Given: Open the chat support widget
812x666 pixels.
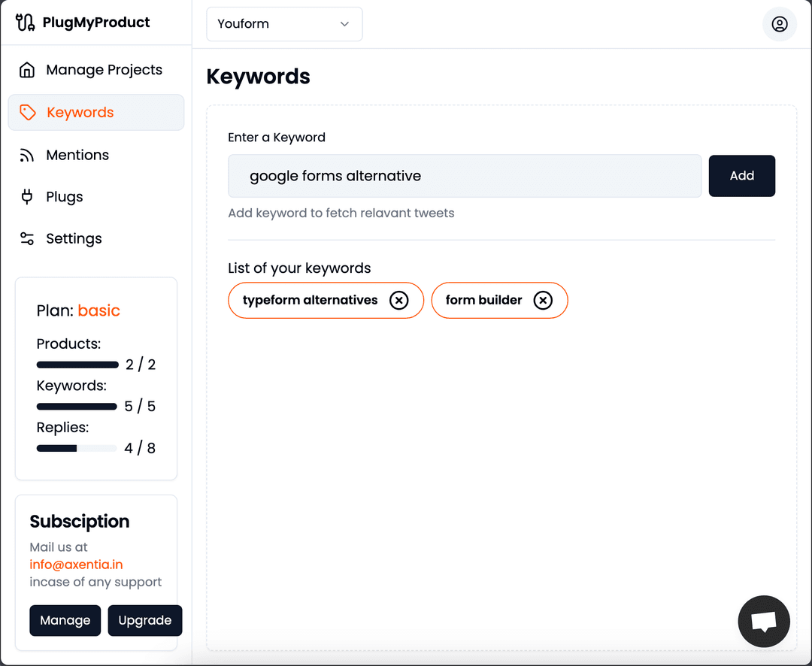Looking at the screenshot, I should coord(763,621).
